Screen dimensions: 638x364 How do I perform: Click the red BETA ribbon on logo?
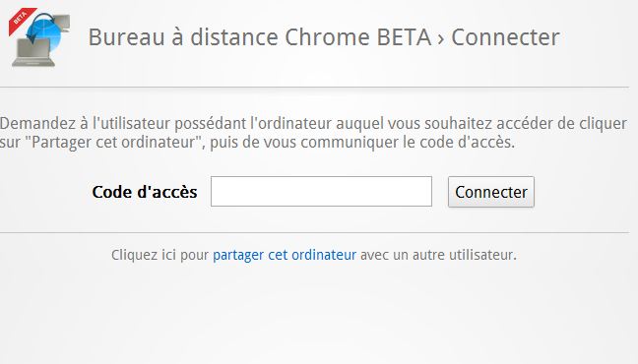21,21
